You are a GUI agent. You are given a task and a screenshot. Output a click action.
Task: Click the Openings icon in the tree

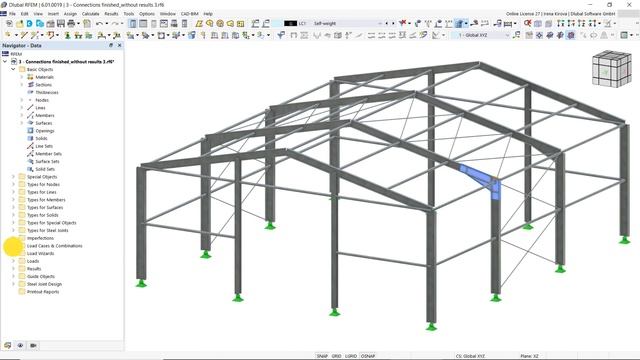30,131
